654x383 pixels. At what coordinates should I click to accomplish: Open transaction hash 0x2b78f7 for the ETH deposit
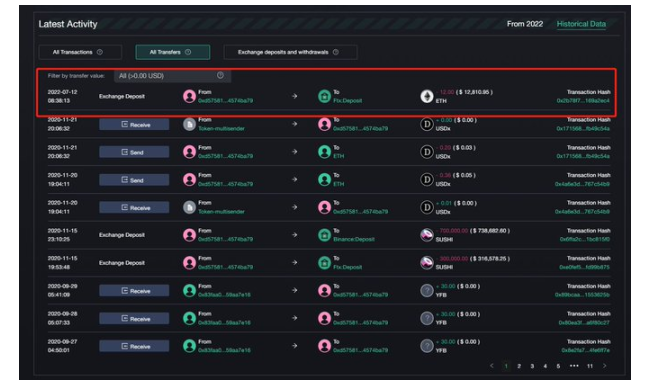coord(583,101)
